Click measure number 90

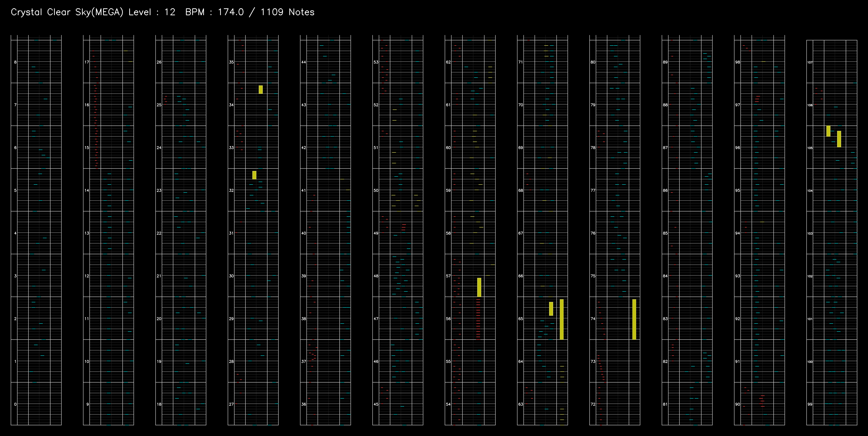tap(738, 404)
